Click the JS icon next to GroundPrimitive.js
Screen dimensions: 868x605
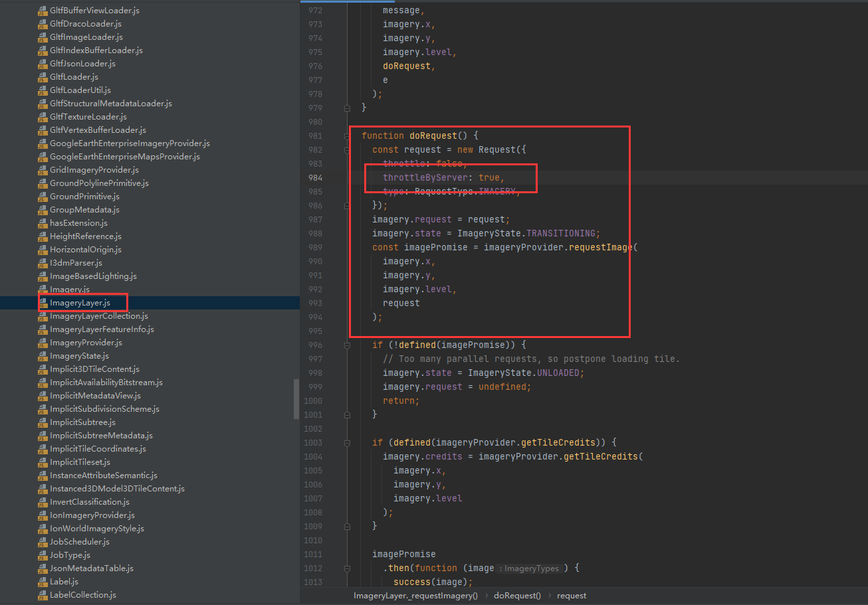(x=43, y=197)
